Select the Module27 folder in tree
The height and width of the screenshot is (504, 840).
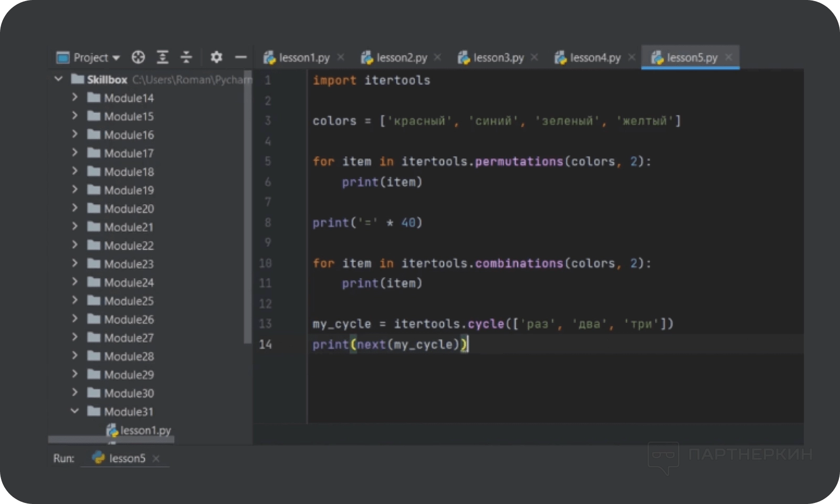[x=129, y=338]
